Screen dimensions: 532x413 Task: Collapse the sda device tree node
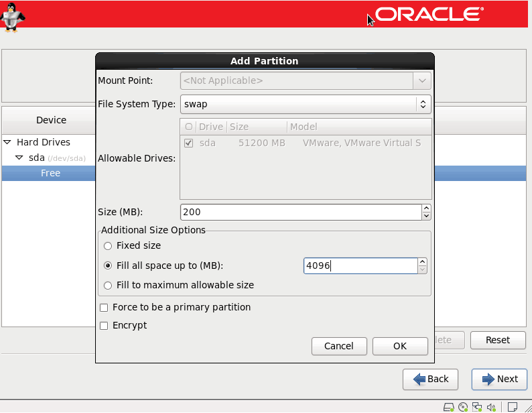tap(19, 158)
